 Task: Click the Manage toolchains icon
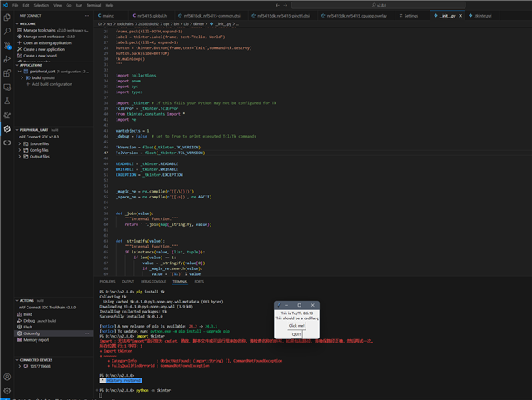point(20,30)
